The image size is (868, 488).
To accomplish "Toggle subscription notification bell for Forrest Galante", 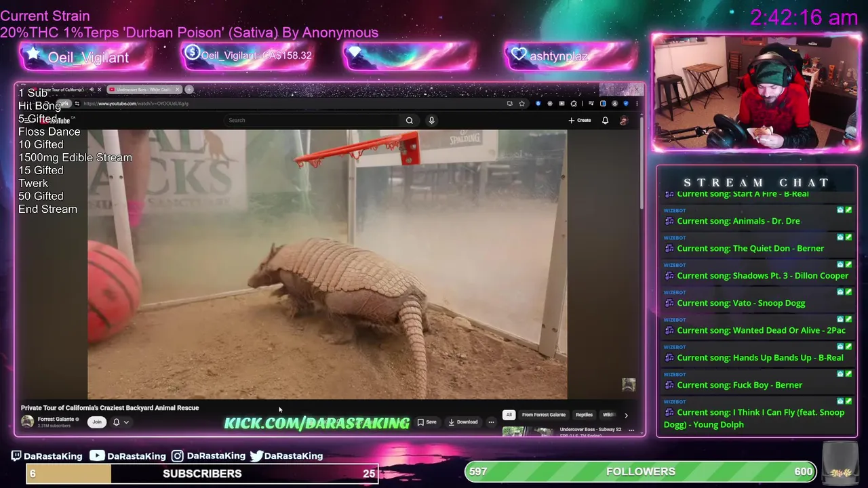I will click(x=116, y=422).
